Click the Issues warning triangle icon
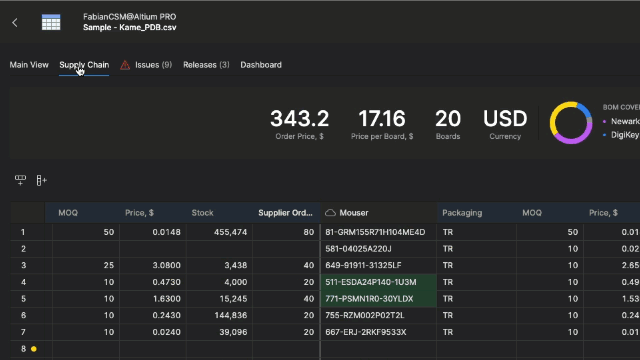The height and width of the screenshot is (360, 640). tap(125, 65)
